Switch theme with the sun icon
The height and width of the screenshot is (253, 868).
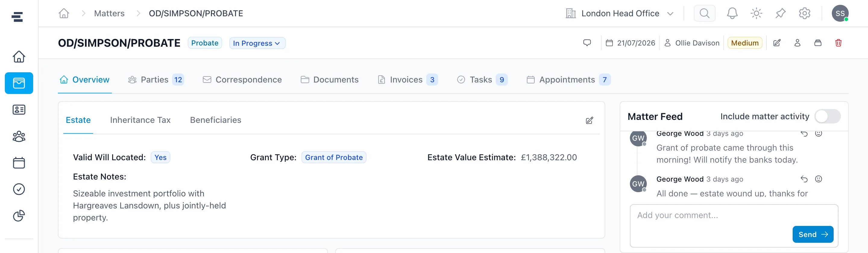(756, 14)
